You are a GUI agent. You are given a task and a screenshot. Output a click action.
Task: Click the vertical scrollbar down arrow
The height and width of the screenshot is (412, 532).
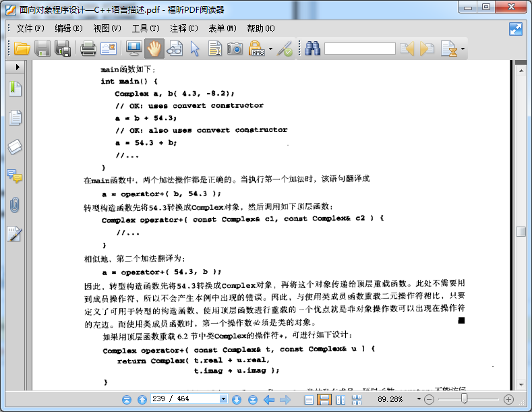click(521, 384)
